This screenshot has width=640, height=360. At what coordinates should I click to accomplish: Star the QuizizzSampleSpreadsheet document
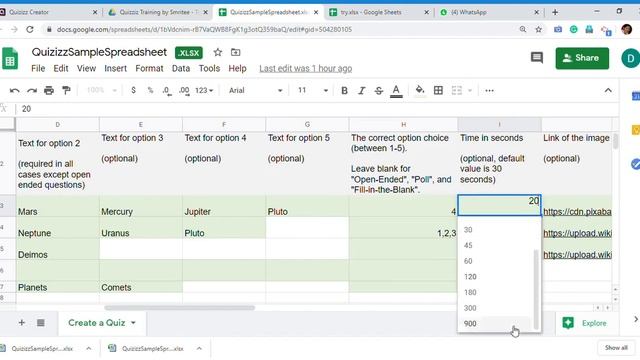[218, 52]
